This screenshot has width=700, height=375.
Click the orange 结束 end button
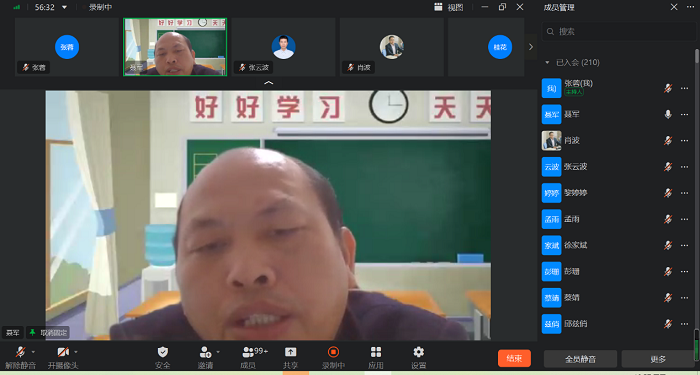pyautogui.click(x=514, y=358)
